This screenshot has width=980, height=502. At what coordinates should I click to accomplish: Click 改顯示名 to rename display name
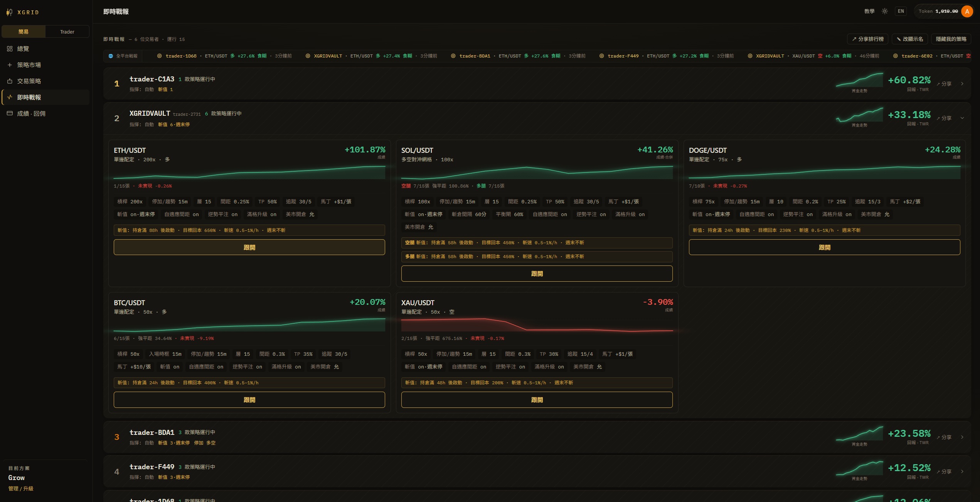click(x=910, y=39)
